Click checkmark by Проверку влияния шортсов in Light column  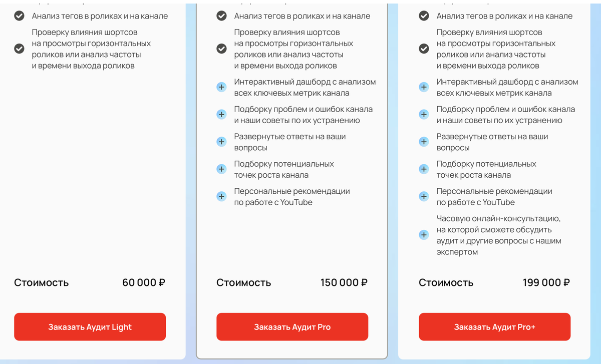[x=19, y=49]
